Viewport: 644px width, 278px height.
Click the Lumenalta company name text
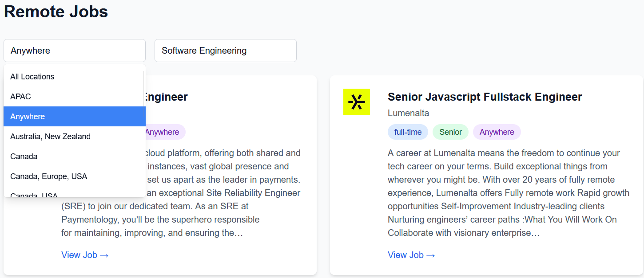[408, 113]
